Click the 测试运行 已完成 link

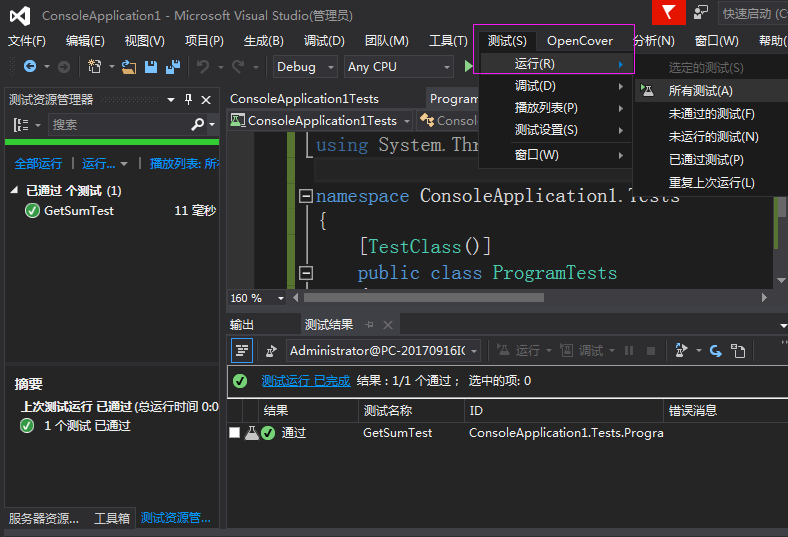click(x=306, y=381)
